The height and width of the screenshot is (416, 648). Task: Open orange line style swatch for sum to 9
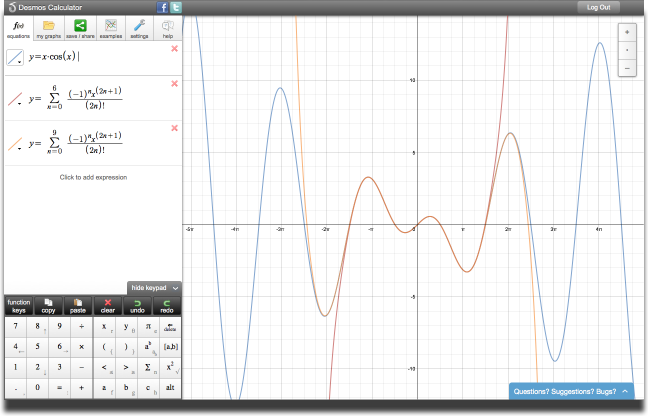coord(15,144)
